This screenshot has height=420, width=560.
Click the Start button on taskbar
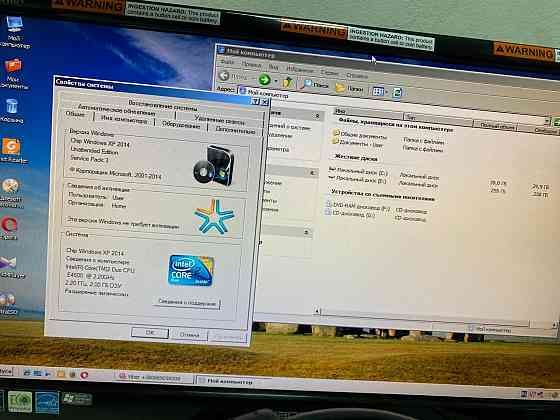tap(6, 371)
